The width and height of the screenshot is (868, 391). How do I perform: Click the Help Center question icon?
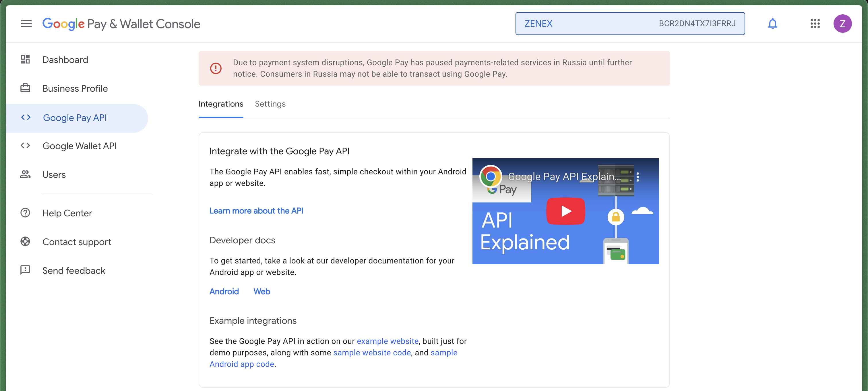pos(25,213)
